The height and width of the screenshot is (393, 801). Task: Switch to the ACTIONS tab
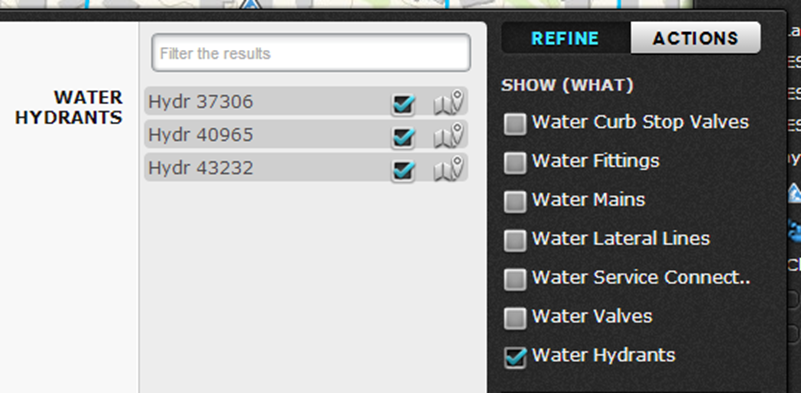click(x=695, y=38)
